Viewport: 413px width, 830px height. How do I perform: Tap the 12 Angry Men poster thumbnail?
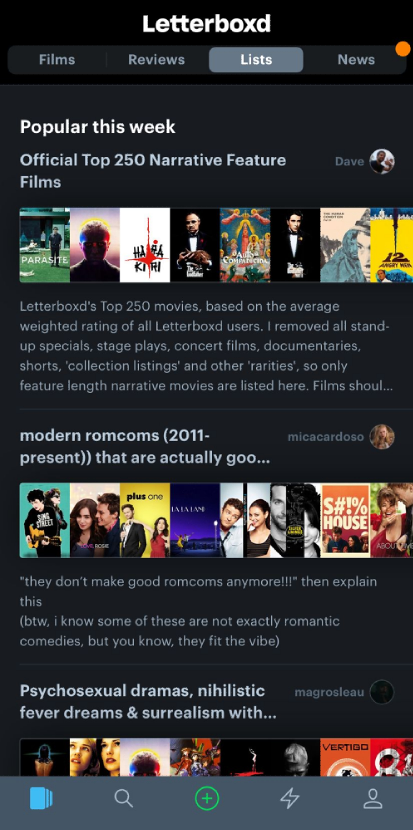tap(391, 245)
